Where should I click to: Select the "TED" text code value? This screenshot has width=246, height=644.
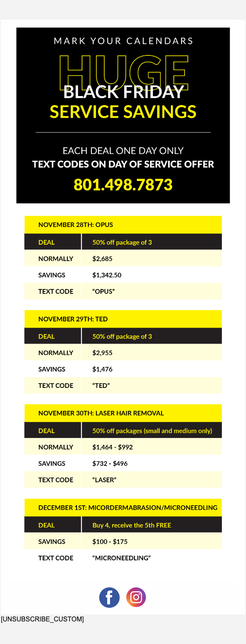[101, 385]
